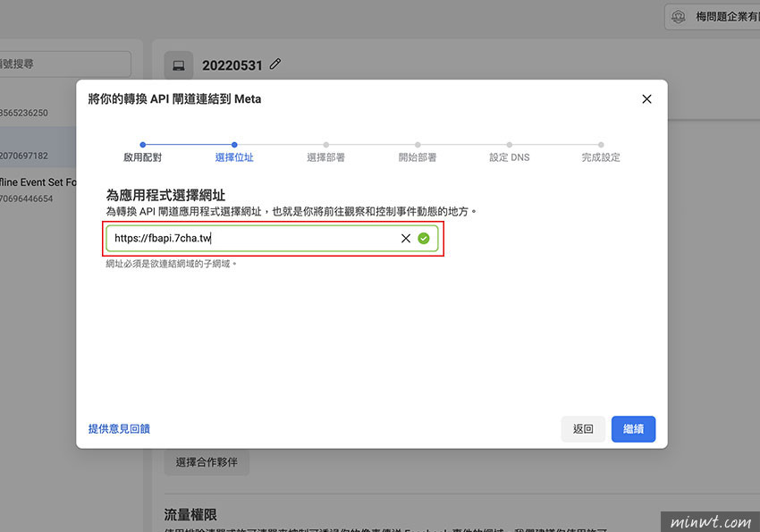Click the 為應用程式選擇網址 heading

165,195
